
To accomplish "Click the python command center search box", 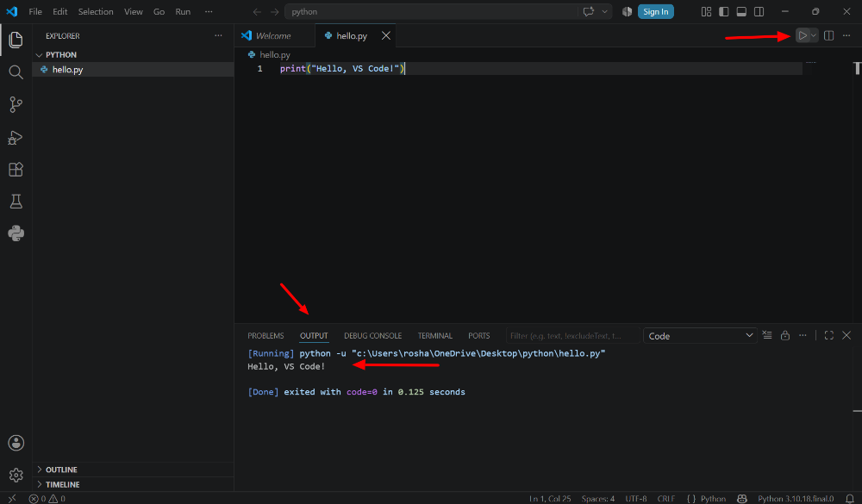I will click(x=431, y=11).
